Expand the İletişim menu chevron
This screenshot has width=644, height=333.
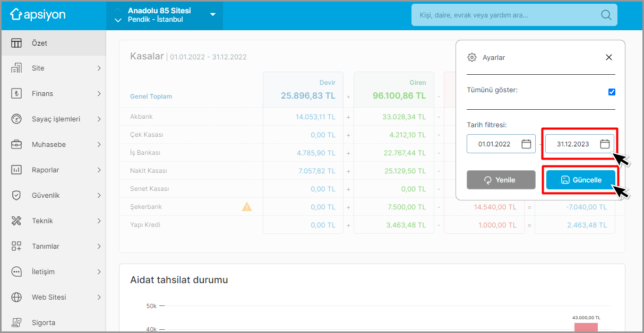pos(99,271)
